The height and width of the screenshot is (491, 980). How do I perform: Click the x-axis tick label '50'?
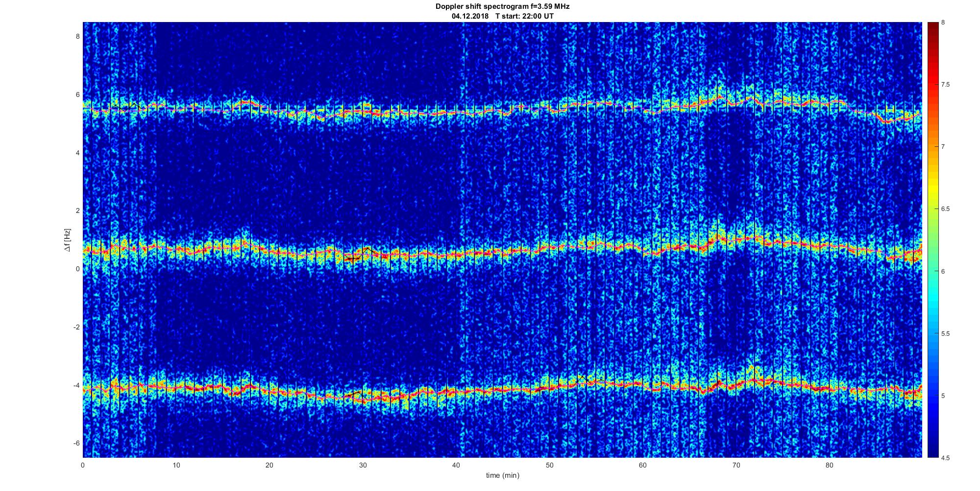point(549,465)
